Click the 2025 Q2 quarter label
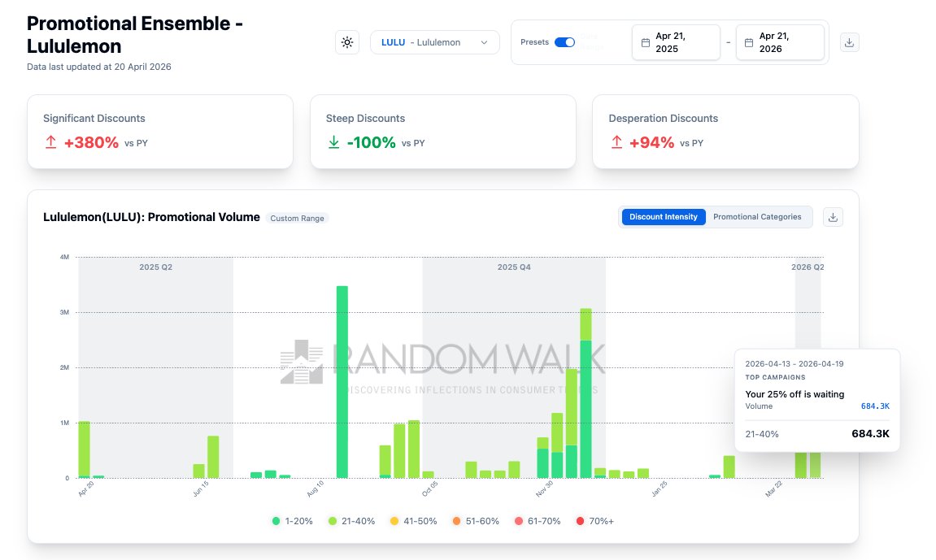936x560 pixels. coord(156,267)
